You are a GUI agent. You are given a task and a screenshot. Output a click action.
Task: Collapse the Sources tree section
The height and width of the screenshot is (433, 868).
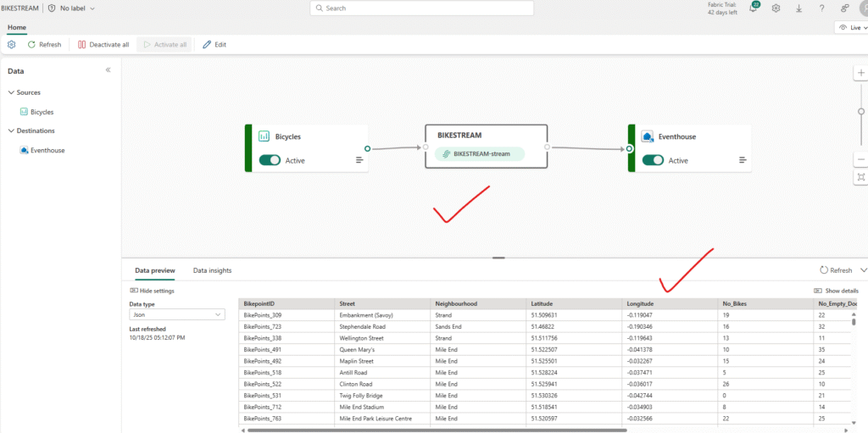[x=11, y=92]
